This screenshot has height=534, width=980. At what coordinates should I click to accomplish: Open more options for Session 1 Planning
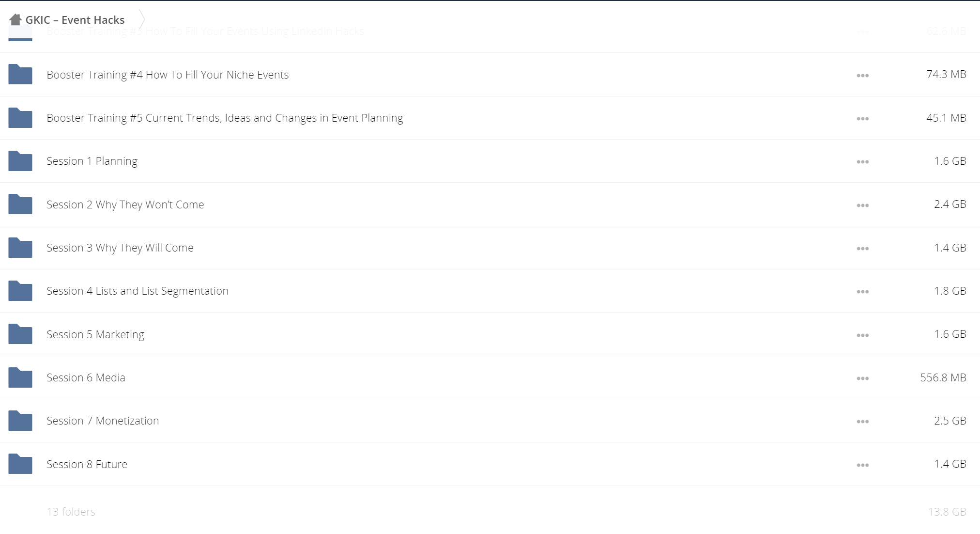tap(862, 162)
